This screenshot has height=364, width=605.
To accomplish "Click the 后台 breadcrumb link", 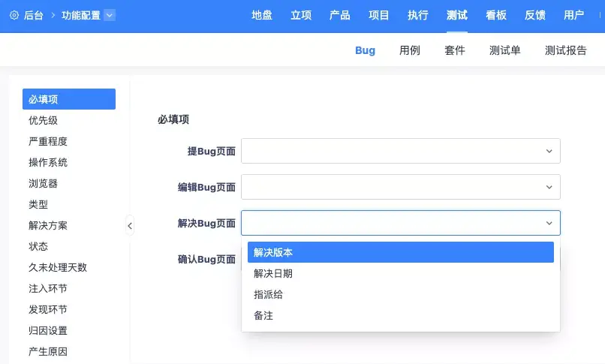I will pyautogui.click(x=34, y=16).
